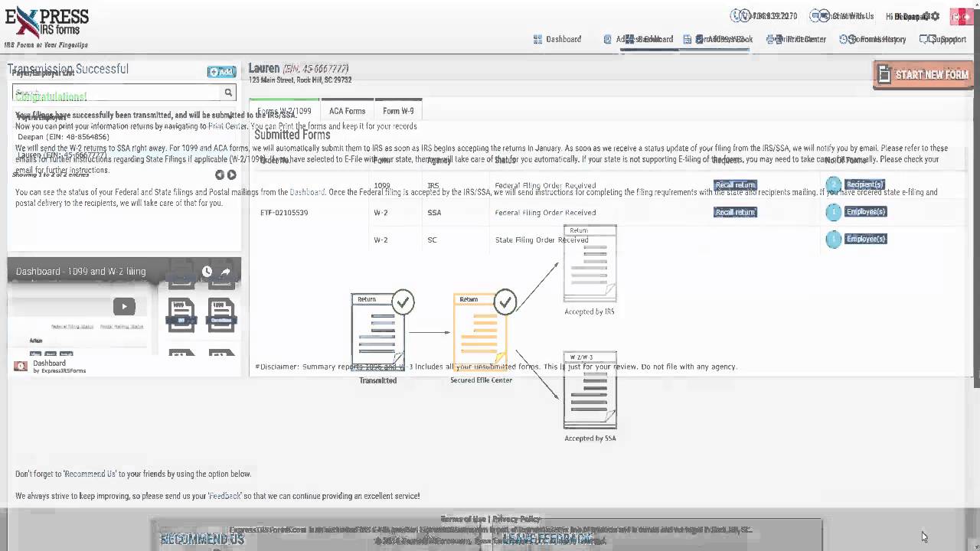Go to next page of payer list
The image size is (980, 551).
tap(231, 174)
